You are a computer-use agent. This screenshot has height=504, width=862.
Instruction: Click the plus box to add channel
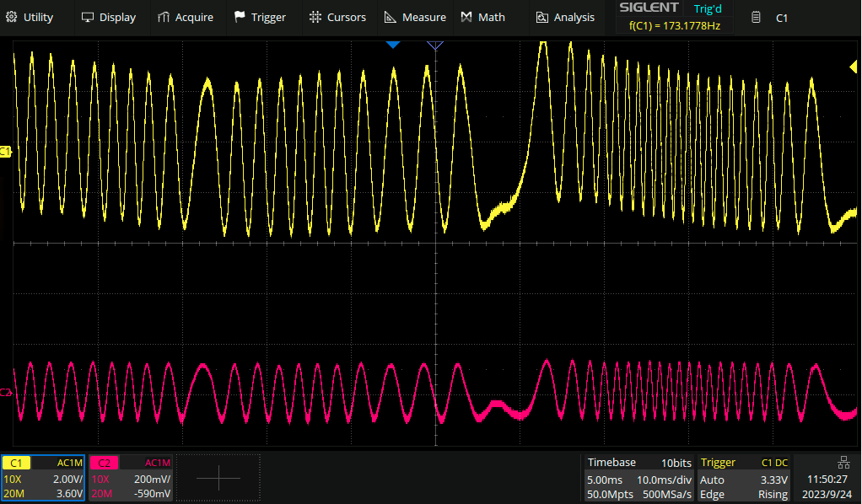pyautogui.click(x=218, y=478)
